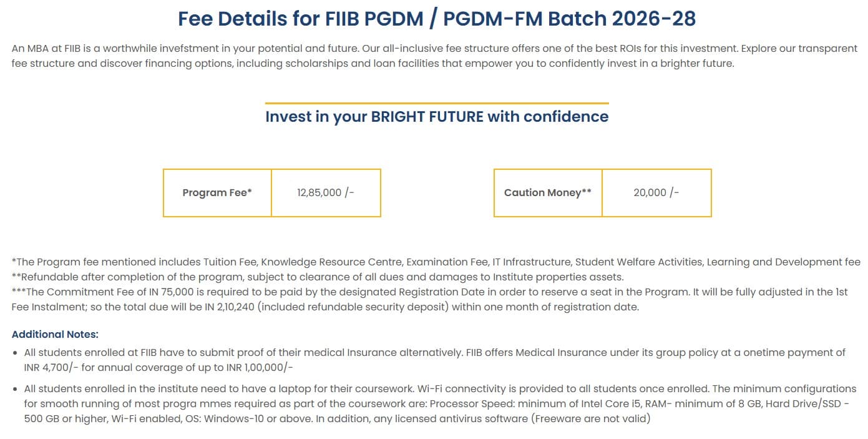Image resolution: width=868 pixels, height=439 pixels.
Task: Click the Fee Details for FIIB PGDM heading
Action: tap(436, 19)
